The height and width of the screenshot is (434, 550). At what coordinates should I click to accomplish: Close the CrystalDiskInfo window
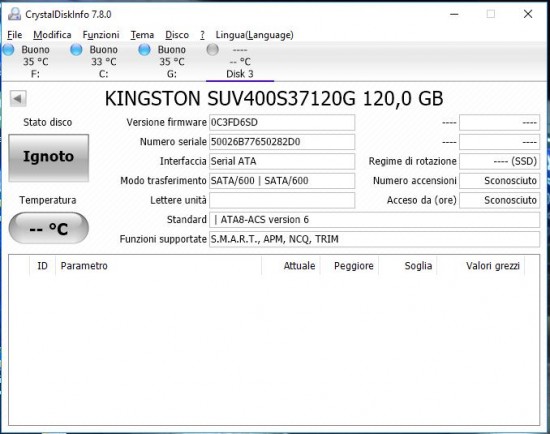pyautogui.click(x=528, y=14)
